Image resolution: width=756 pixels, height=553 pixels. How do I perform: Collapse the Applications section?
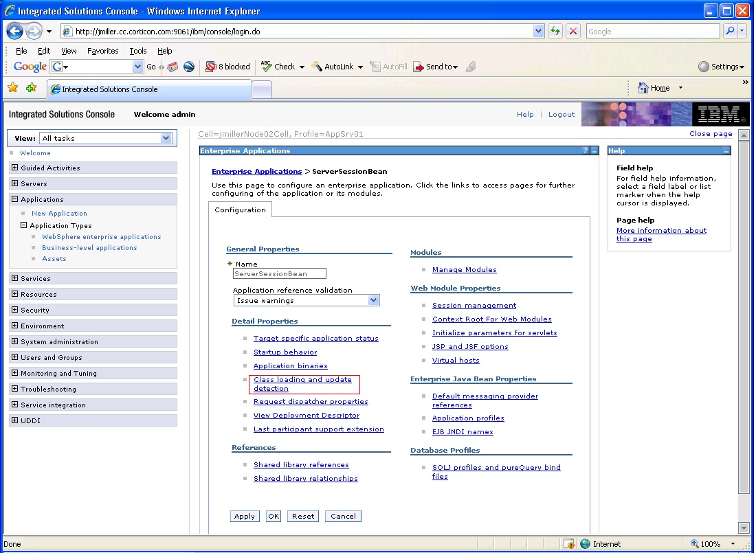coord(14,199)
